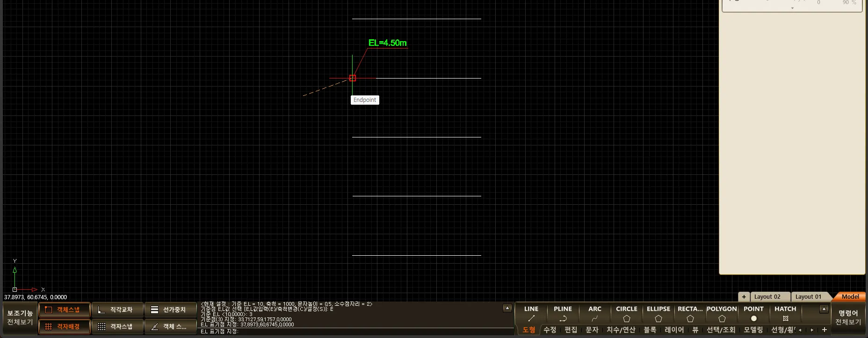This screenshot has height=338, width=868.
Task: Collapse the side panel down arrow
Action: 792,8
